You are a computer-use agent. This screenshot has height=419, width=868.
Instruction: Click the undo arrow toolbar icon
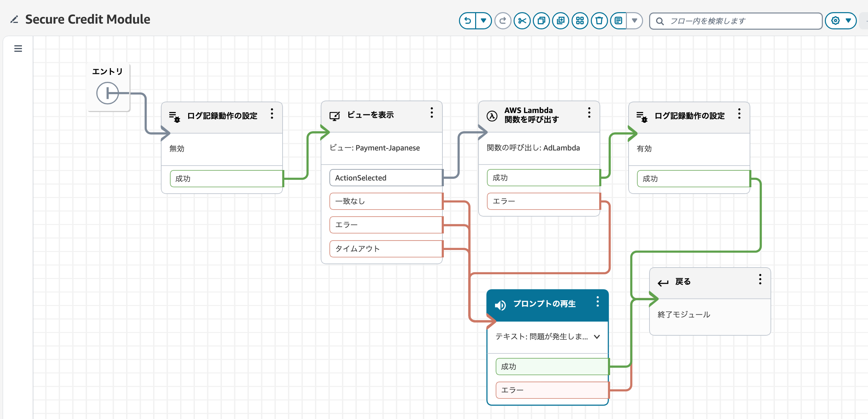click(467, 21)
